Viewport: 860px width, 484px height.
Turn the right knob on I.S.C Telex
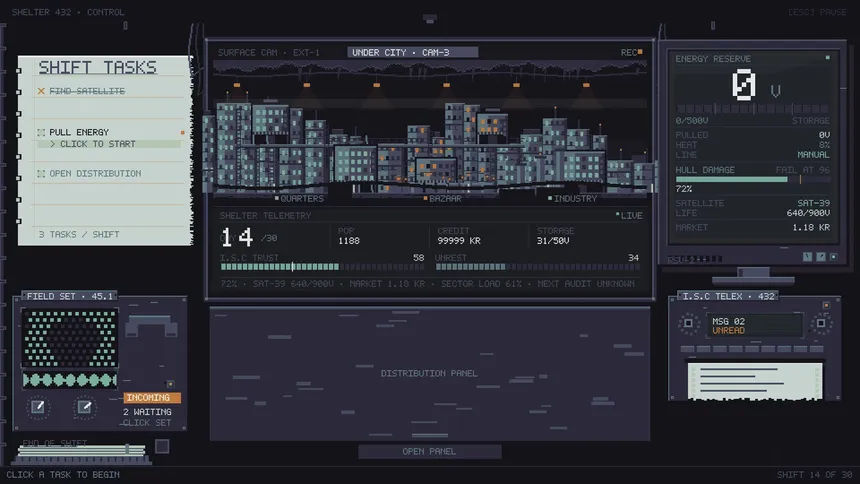821,323
